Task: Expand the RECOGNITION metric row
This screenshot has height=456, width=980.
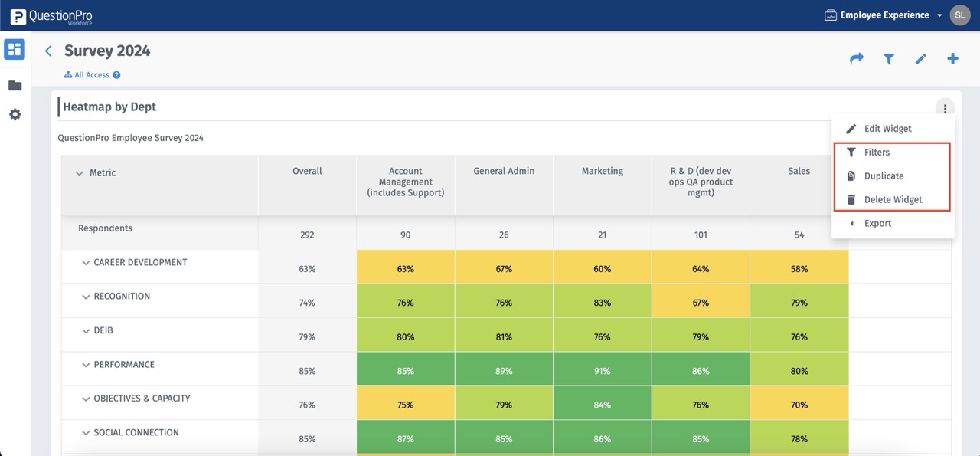Action: (x=86, y=297)
